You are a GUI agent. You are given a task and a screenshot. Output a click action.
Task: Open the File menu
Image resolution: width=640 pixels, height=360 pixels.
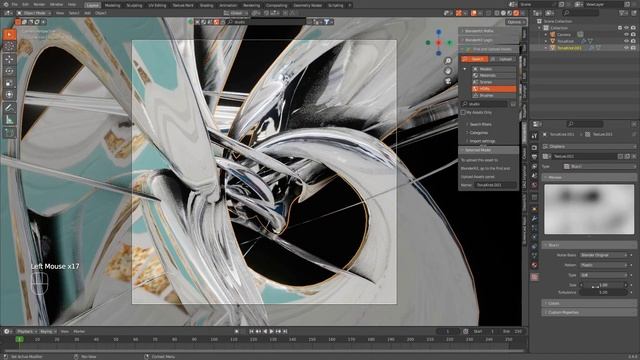(15, 4)
